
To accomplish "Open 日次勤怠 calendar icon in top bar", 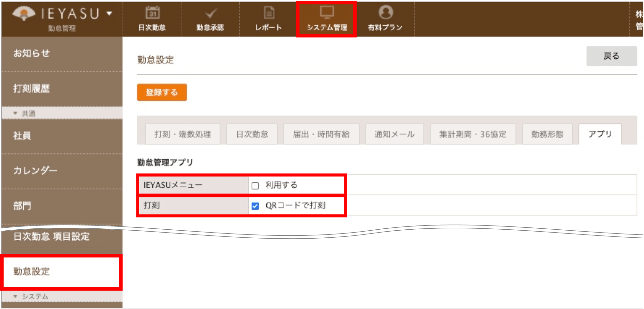I will pos(152,13).
